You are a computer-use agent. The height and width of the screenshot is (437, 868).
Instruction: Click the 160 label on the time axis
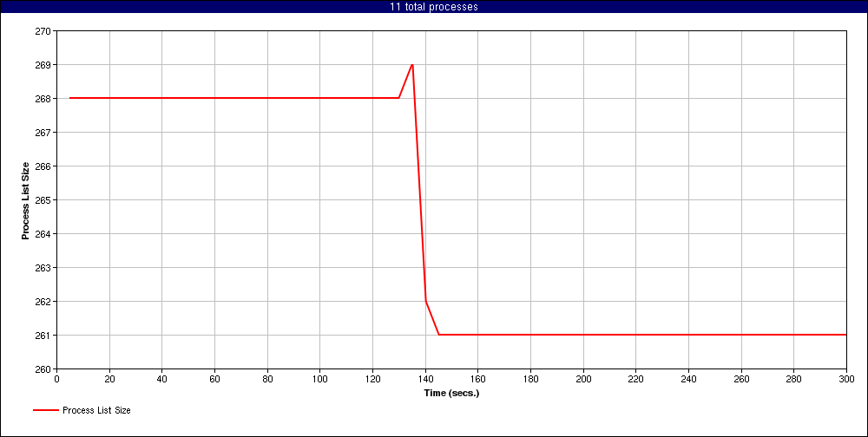[x=478, y=379]
